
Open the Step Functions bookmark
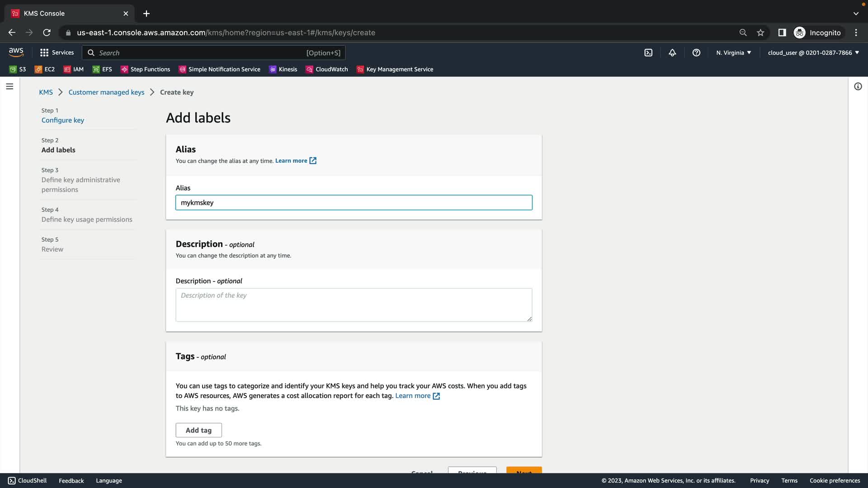[x=146, y=69]
